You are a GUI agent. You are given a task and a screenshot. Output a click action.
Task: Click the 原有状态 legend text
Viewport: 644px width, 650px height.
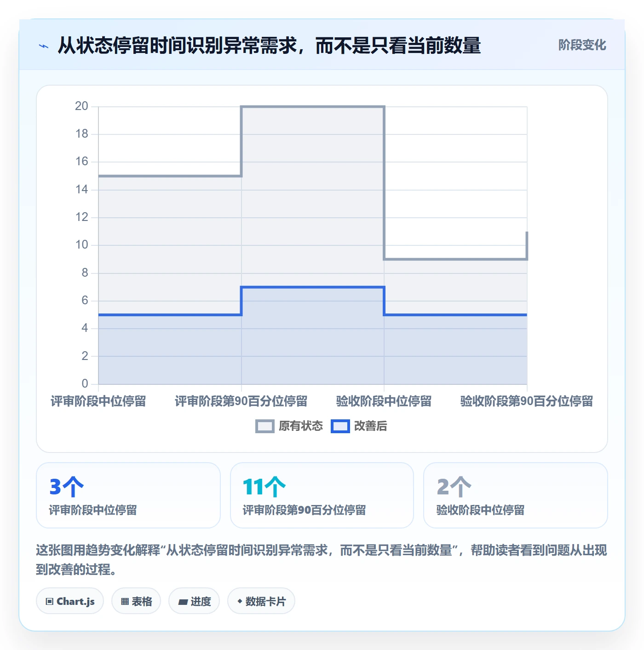301,426
